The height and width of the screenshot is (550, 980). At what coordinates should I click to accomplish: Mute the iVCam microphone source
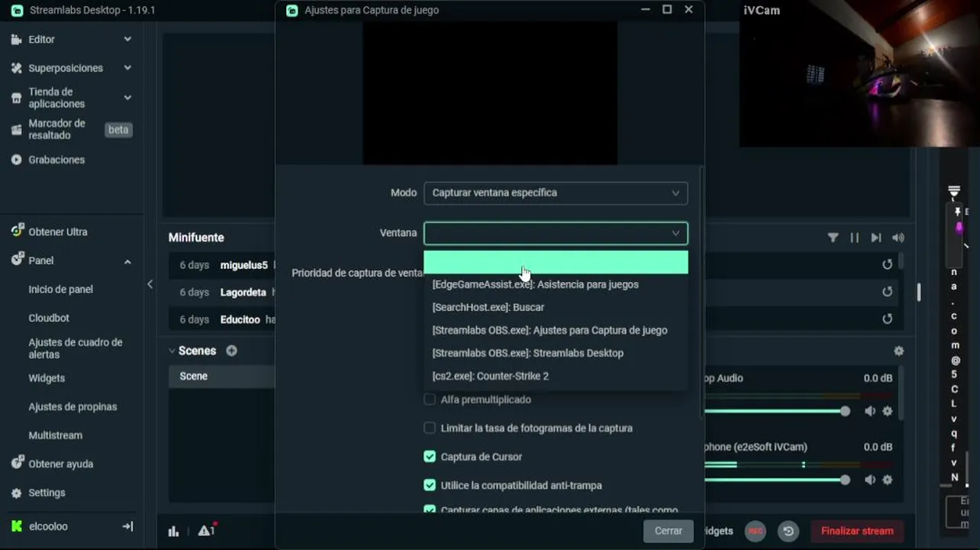870,480
